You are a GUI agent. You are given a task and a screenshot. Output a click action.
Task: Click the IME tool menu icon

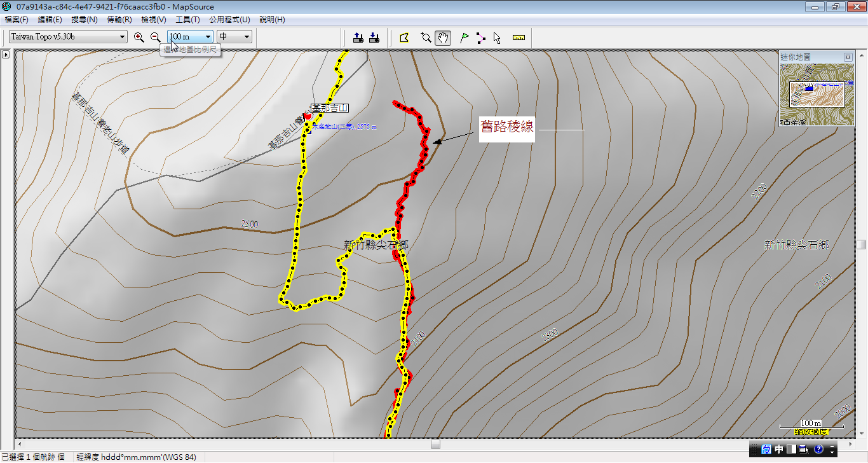[x=804, y=450]
